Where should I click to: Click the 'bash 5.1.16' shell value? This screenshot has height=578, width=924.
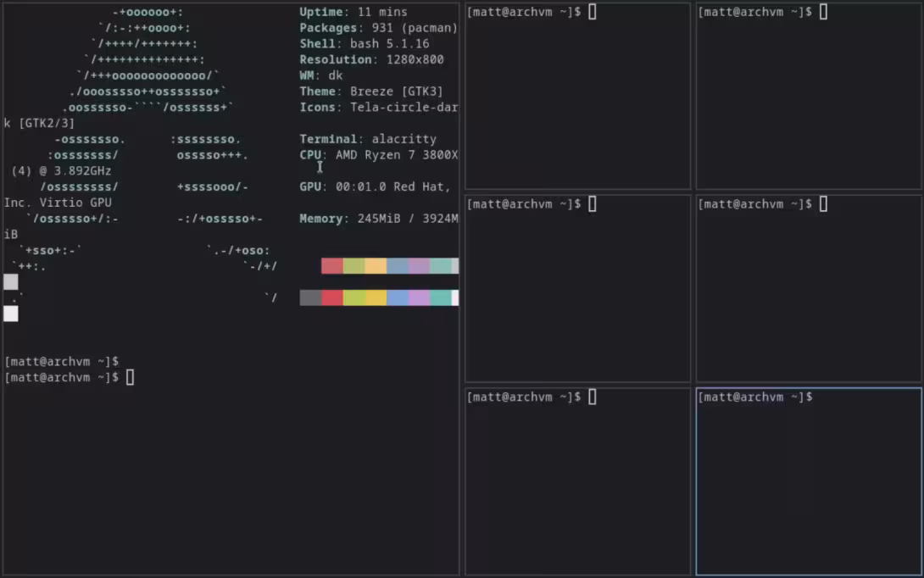click(x=389, y=43)
